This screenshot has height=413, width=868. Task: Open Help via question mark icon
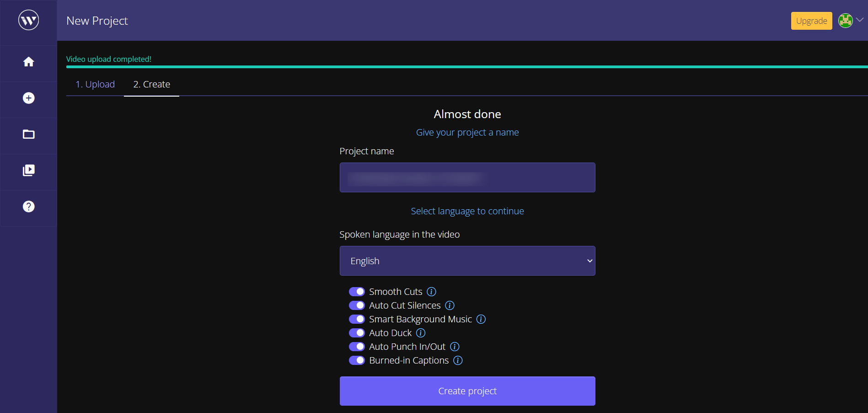(28, 206)
